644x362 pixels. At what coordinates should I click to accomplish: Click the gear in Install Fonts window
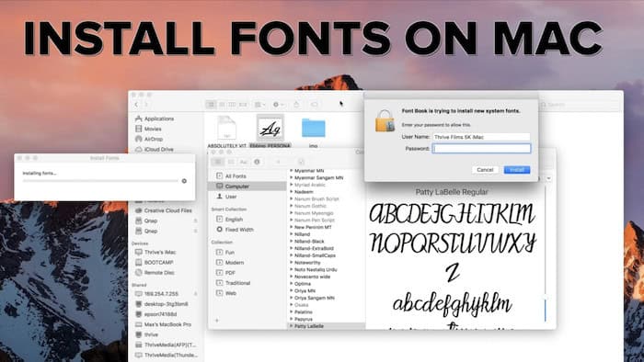(184, 181)
